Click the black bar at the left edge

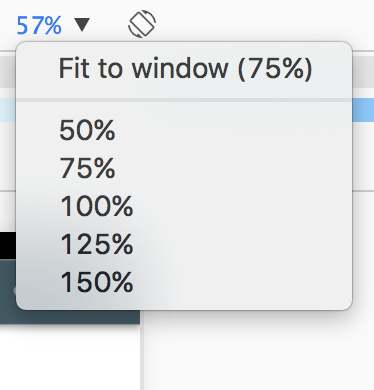(x=8, y=246)
